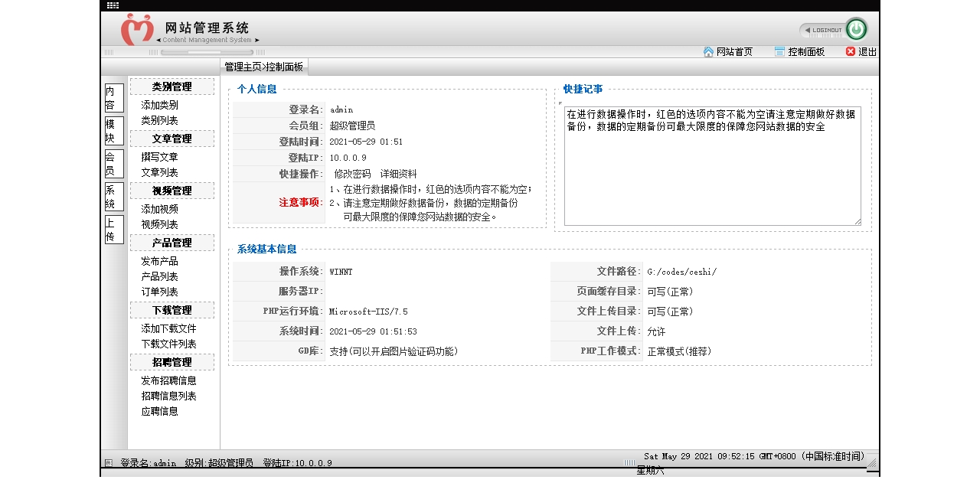Image resolution: width=980 pixels, height=496 pixels.
Task: Open 添加下载文件 in sidebar
Action: pyautogui.click(x=168, y=329)
